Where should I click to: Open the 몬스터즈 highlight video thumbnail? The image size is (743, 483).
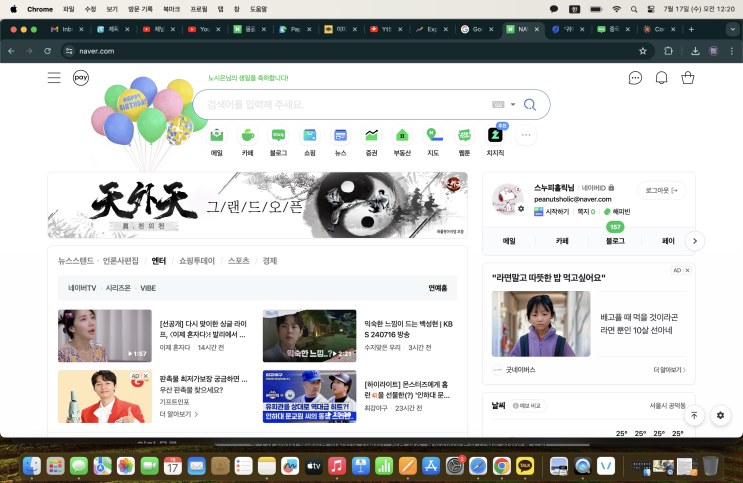click(309, 396)
